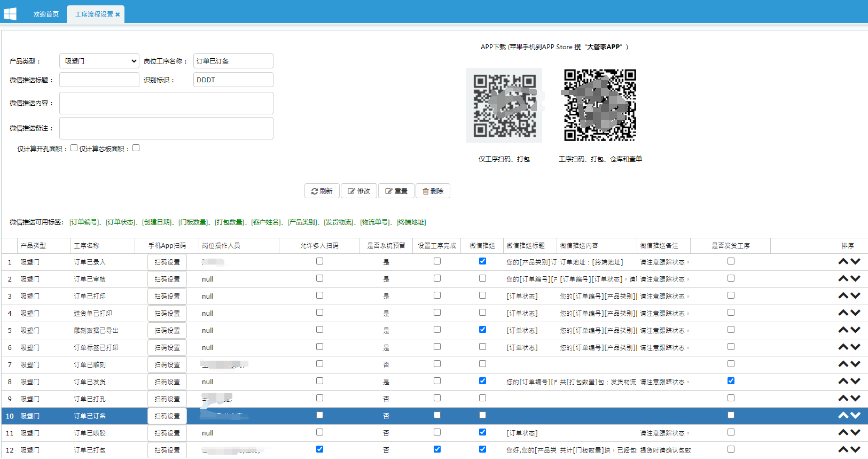
Task: Click the 修改 button
Action: (359, 191)
